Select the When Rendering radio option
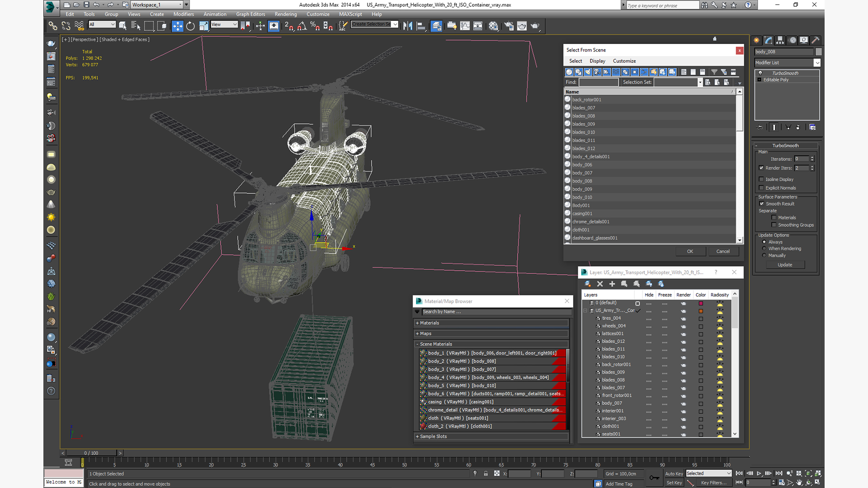 (764, 249)
